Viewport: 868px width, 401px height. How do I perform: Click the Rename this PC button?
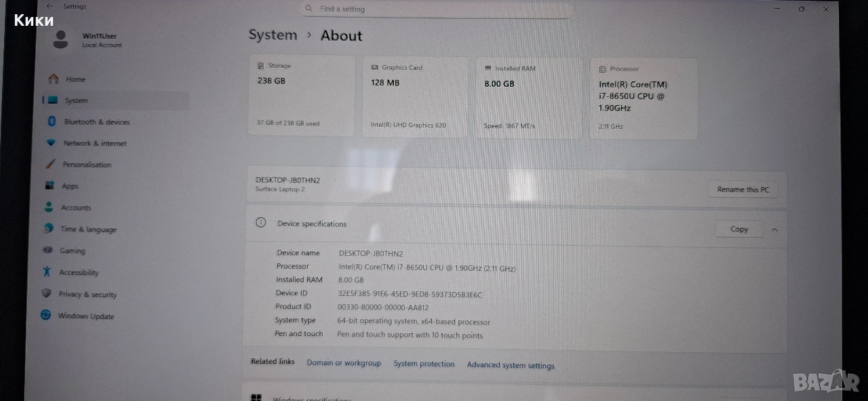(743, 189)
